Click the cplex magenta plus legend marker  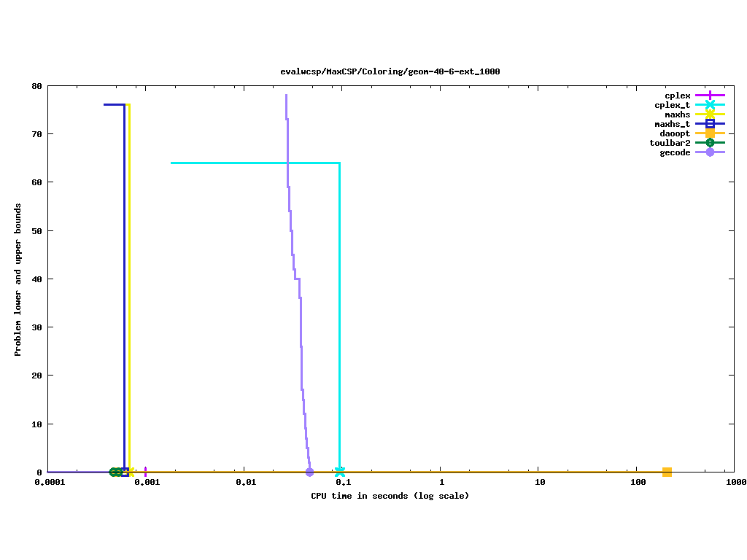(x=710, y=96)
